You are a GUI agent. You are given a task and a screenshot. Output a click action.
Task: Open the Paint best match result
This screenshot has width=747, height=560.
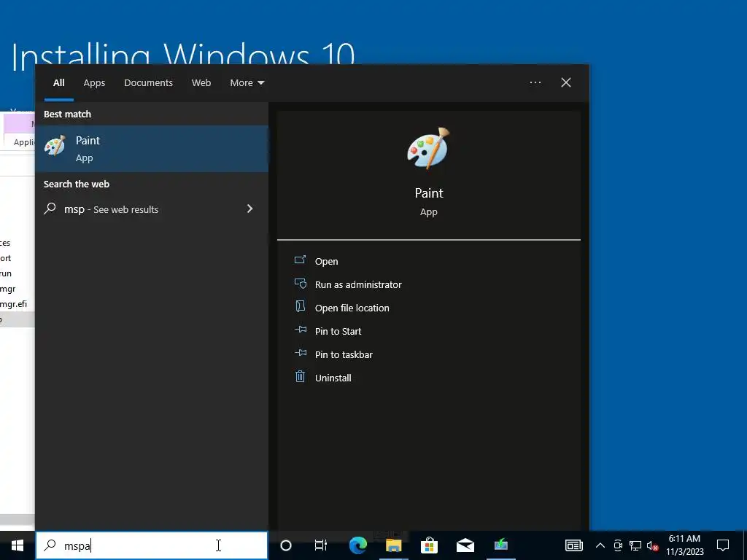152,149
